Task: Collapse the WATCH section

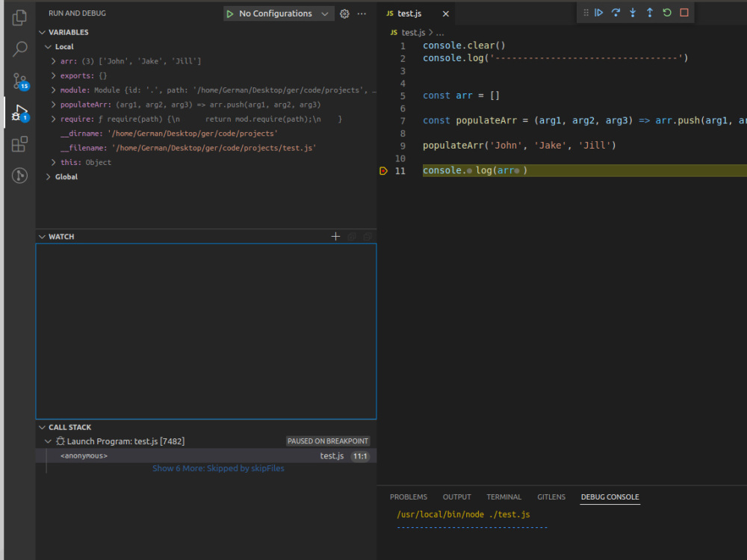Action: click(x=43, y=237)
